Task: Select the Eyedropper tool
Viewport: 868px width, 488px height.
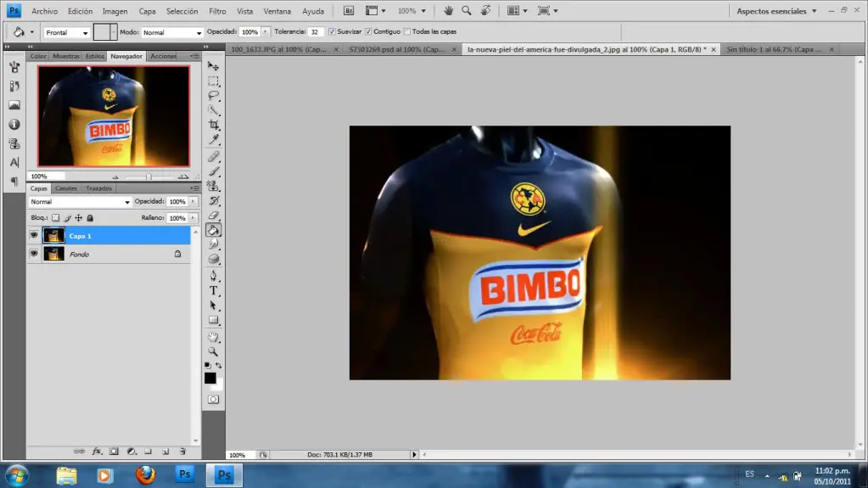Action: tap(213, 139)
